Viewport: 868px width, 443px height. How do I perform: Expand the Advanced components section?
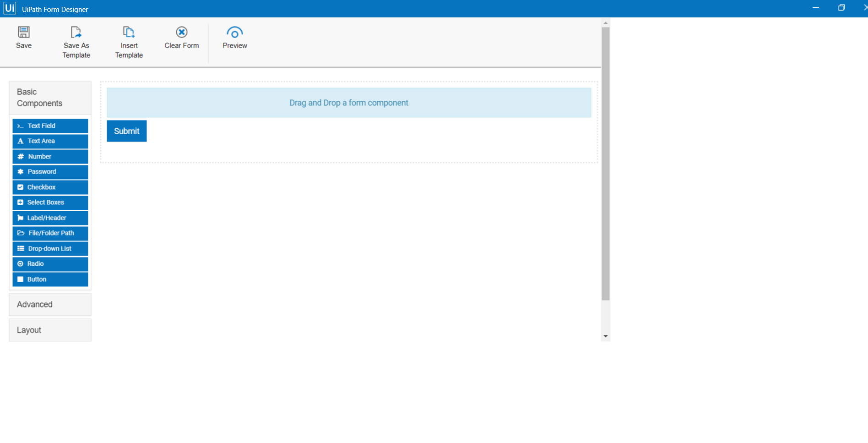pyautogui.click(x=50, y=305)
